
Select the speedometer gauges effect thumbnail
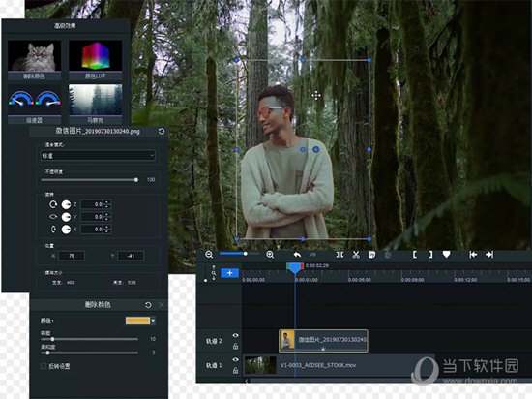34,104
